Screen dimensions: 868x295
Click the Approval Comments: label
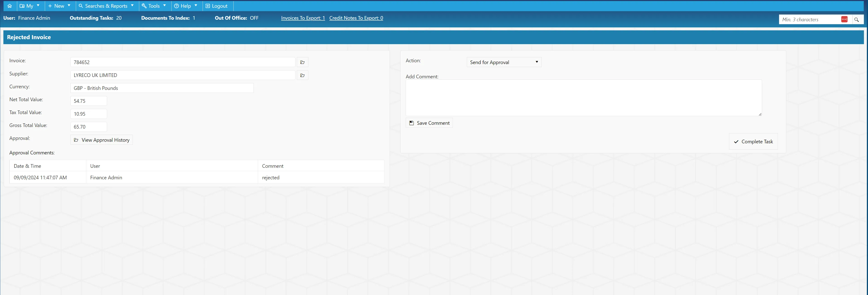(x=32, y=153)
